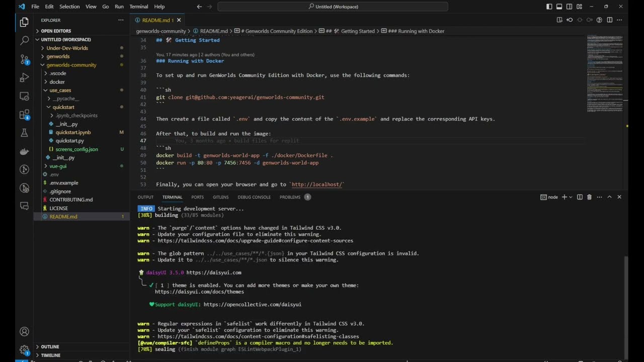Viewport: 644px width, 362px height.
Task: Open the Explorer view in activity bar
Action: (x=24, y=22)
